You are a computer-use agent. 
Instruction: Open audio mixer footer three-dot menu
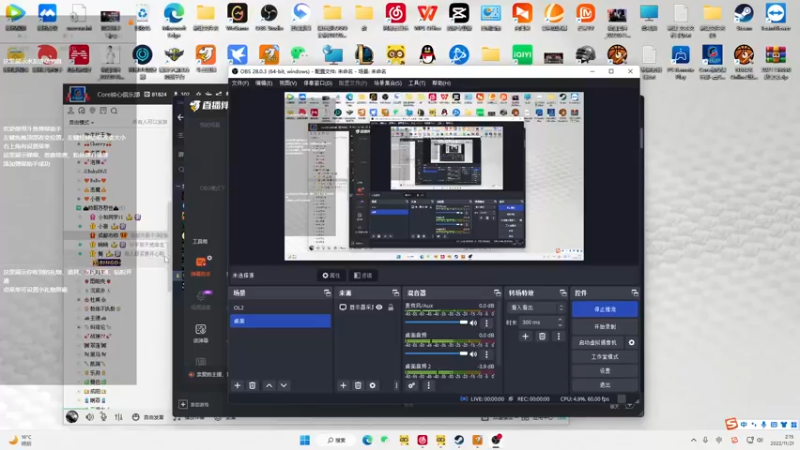(x=428, y=385)
